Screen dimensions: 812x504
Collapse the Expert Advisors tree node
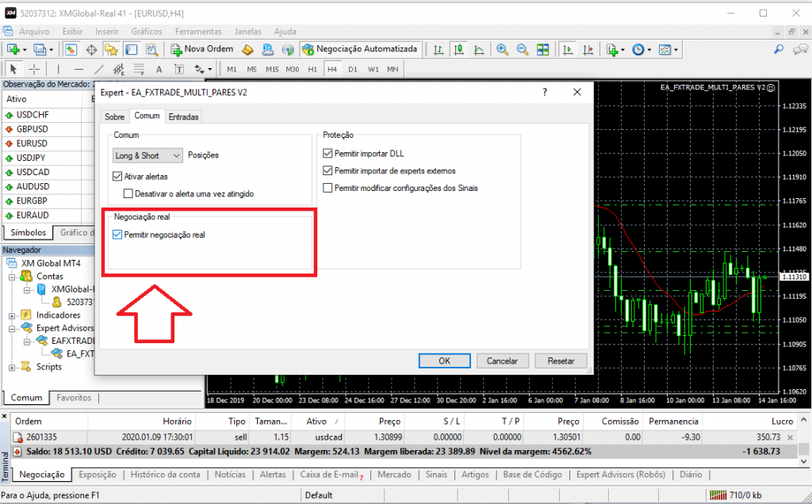(x=11, y=329)
